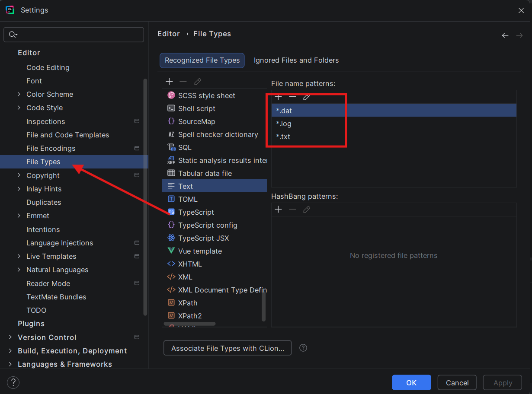Image resolution: width=532 pixels, height=394 pixels.
Task: Add a new HashBang pattern
Action: (x=278, y=210)
